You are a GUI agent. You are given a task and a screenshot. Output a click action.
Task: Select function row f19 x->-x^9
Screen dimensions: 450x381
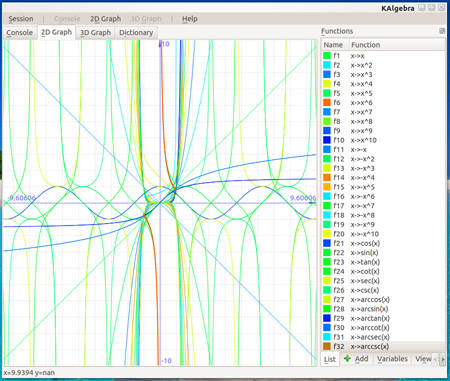383,224
